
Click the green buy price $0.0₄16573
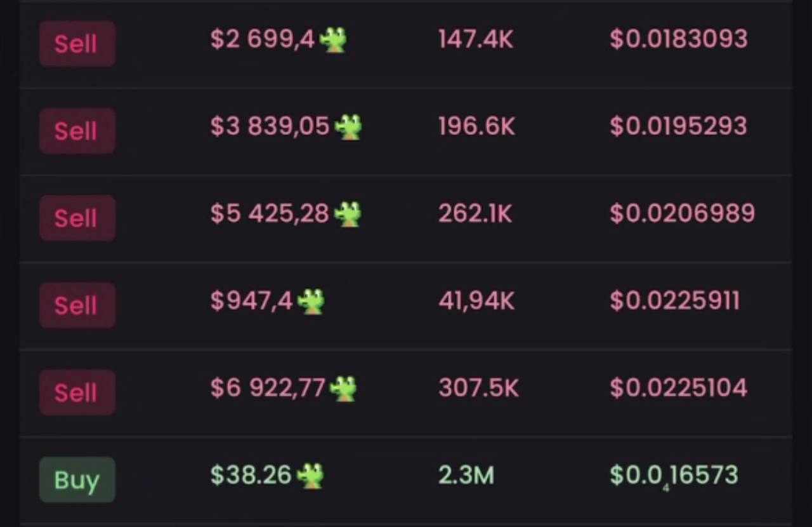[x=674, y=476]
